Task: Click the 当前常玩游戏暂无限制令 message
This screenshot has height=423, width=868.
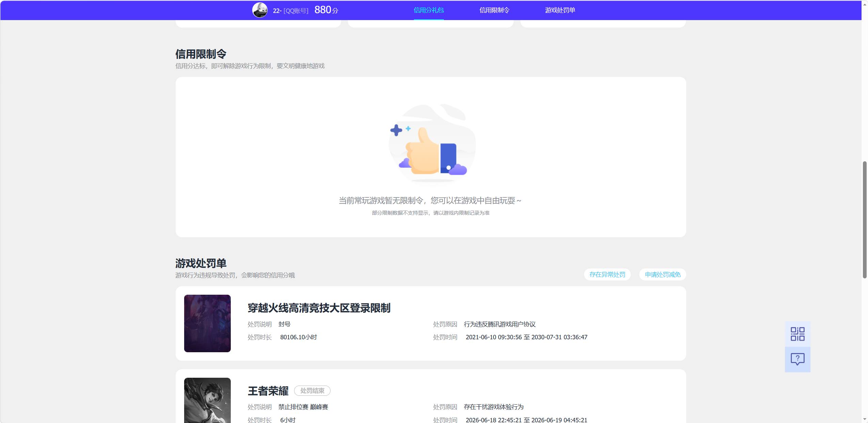Action: [x=430, y=201]
